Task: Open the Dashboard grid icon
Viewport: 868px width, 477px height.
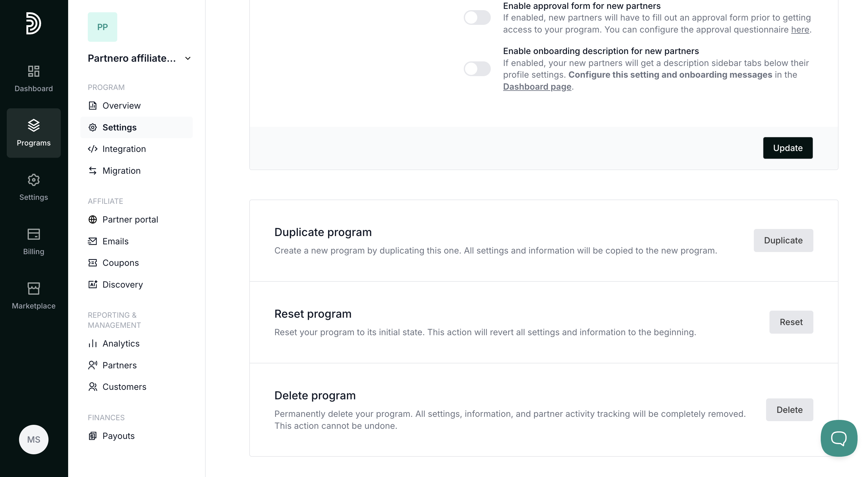Action: tap(33, 71)
